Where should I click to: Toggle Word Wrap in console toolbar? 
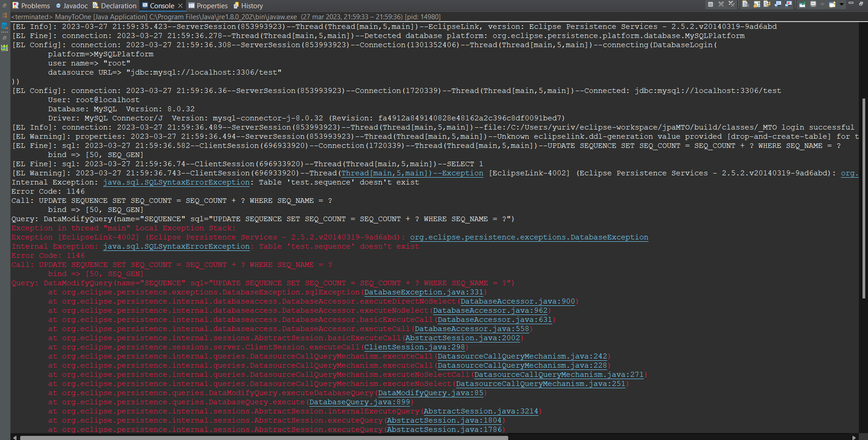click(767, 4)
